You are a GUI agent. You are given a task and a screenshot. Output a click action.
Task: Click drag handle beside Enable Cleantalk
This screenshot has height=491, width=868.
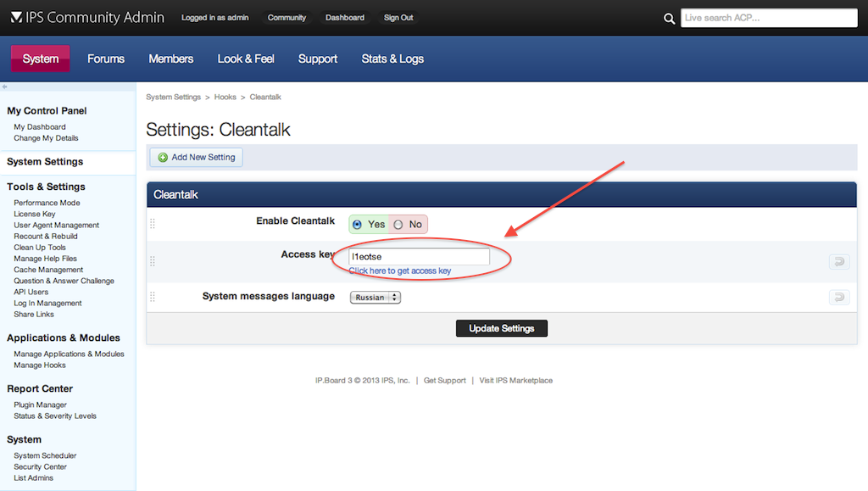[153, 224]
